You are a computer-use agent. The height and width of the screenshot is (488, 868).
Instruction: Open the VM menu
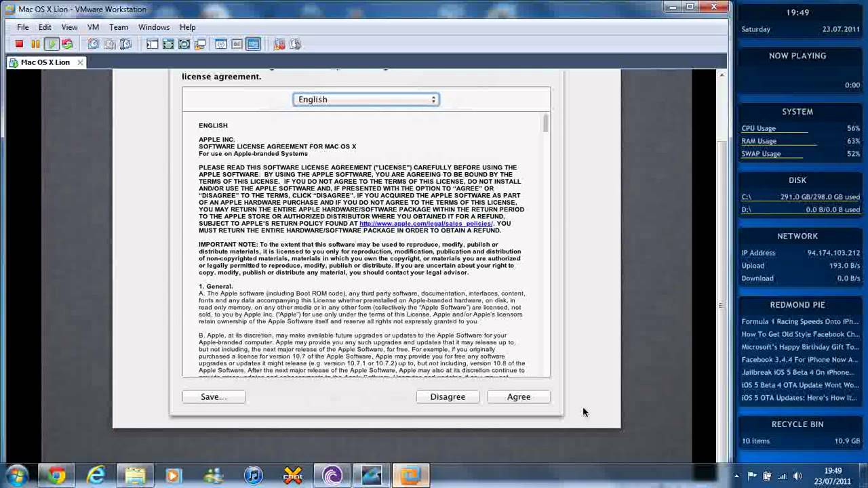tap(93, 27)
